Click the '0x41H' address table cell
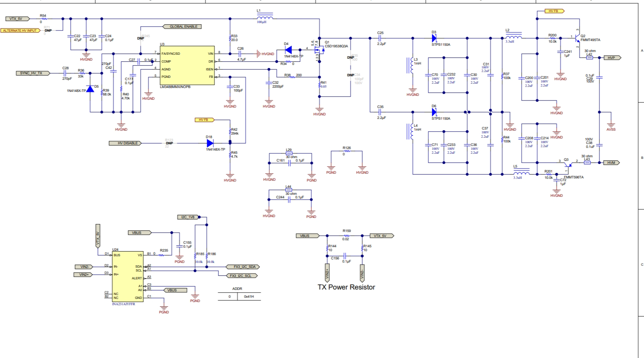Screen dimensions: 644x358 pyautogui.click(x=249, y=297)
